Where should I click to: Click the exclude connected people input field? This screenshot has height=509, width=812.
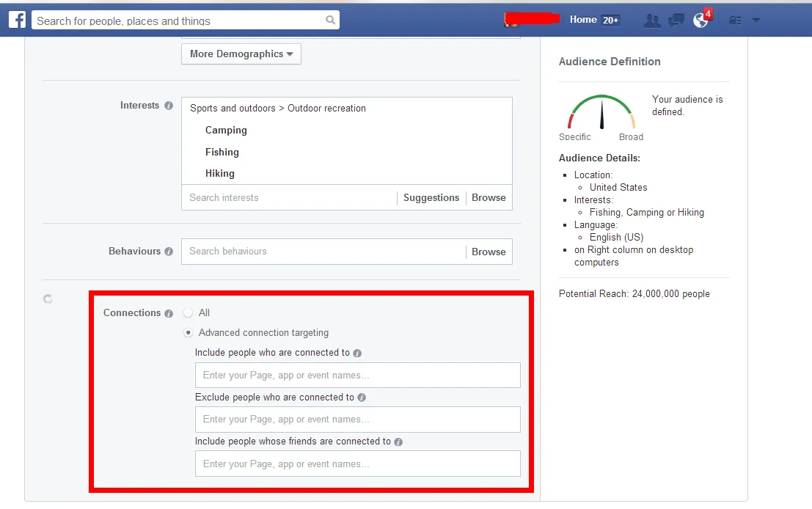tap(357, 420)
